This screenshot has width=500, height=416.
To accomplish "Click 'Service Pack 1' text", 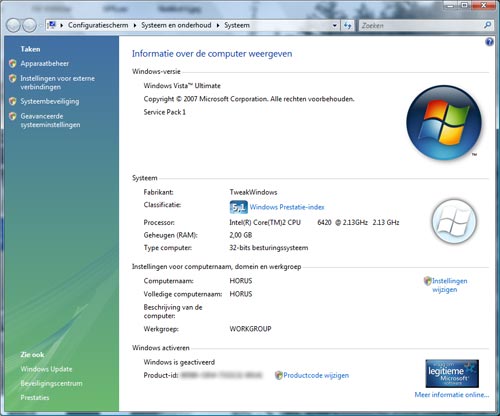I will pos(164,112).
